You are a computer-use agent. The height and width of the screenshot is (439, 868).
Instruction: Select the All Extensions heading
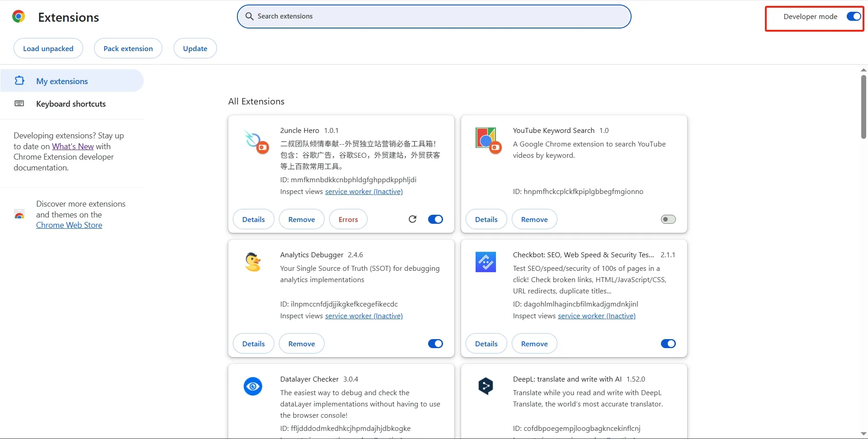click(256, 101)
